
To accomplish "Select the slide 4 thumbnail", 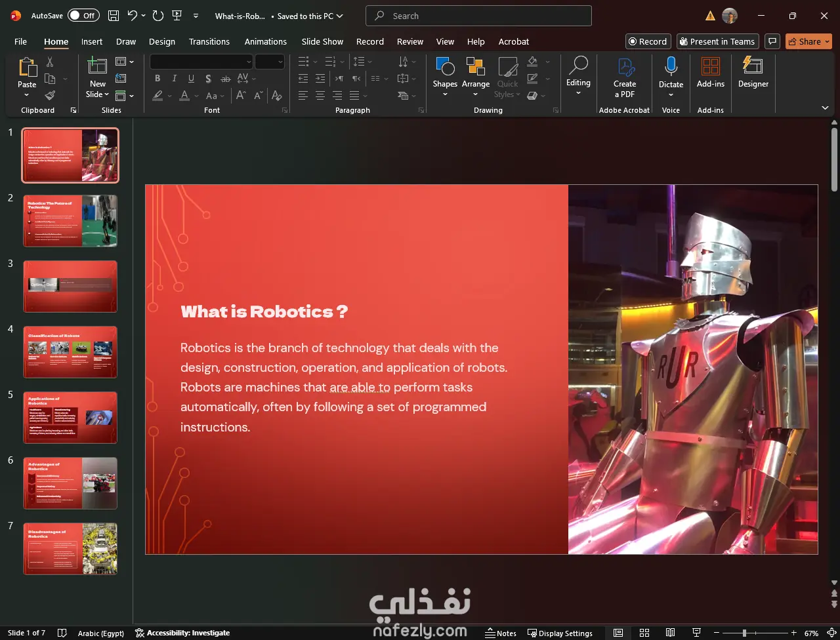I will 70,352.
